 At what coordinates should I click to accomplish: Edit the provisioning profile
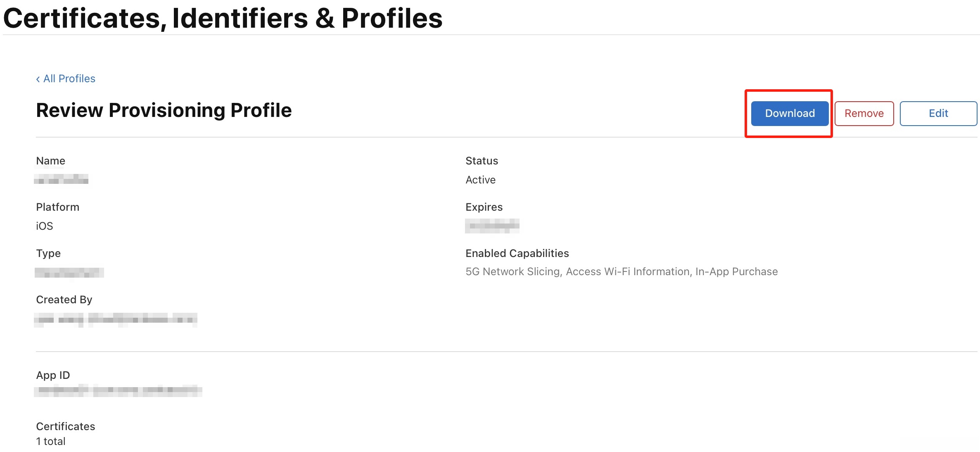pos(938,113)
